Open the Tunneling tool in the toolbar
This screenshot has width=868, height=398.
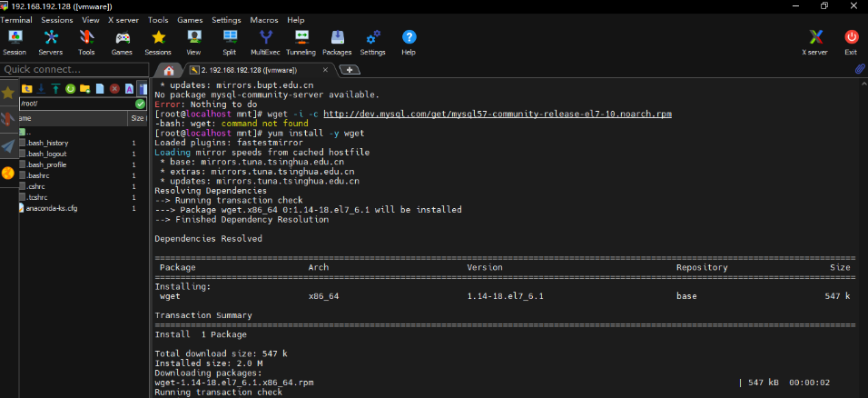click(301, 42)
